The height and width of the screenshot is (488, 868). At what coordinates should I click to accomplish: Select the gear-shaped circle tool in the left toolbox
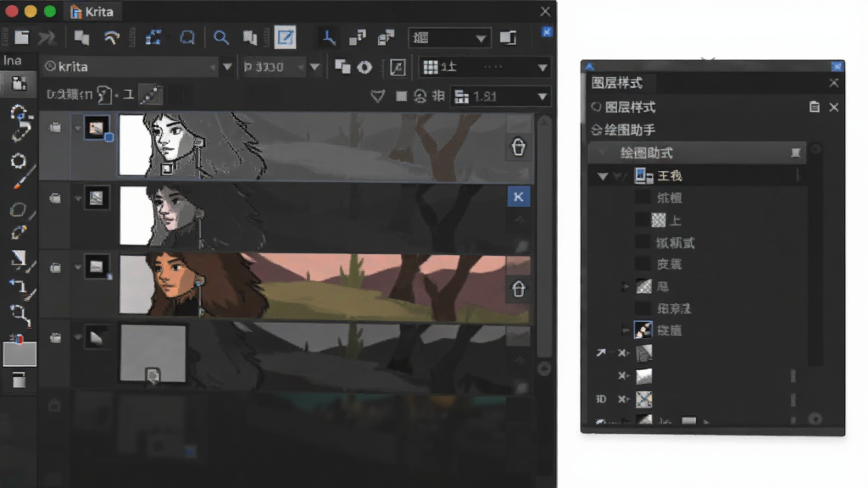click(19, 160)
